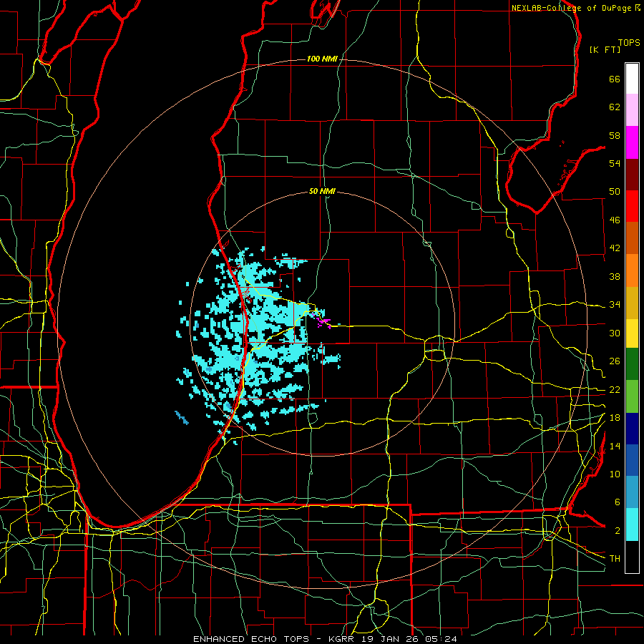Click the legend value 50
This screenshot has height=644, width=644.
tap(615, 192)
